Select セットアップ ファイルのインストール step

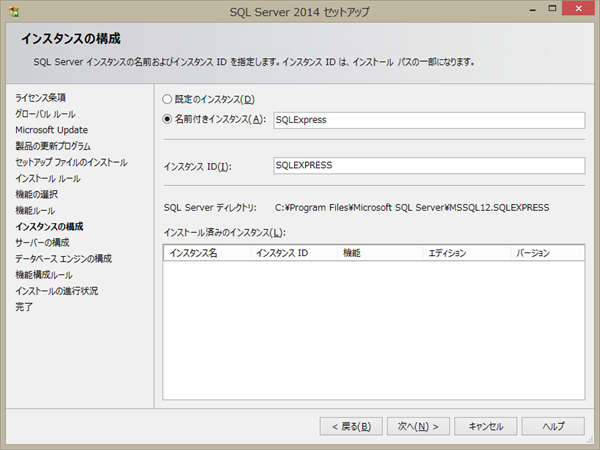[71, 162]
